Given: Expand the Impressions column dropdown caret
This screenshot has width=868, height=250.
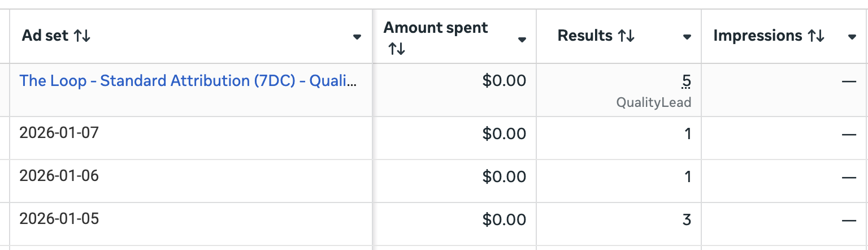Looking at the screenshot, I should coord(852,37).
